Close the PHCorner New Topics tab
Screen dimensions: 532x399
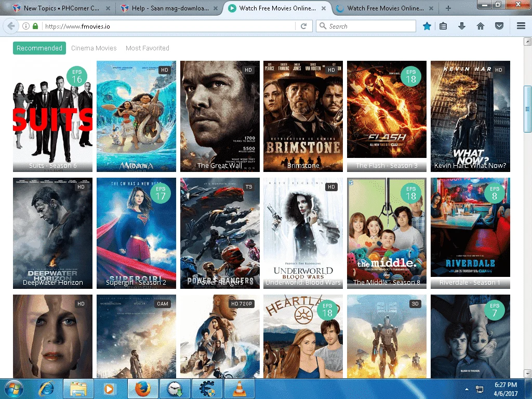pos(108,8)
